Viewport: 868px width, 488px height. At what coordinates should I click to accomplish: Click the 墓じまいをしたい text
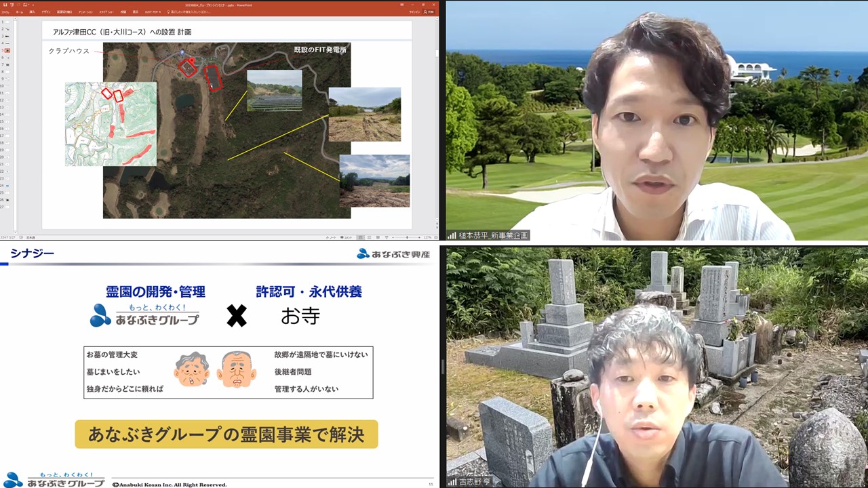pos(112,372)
